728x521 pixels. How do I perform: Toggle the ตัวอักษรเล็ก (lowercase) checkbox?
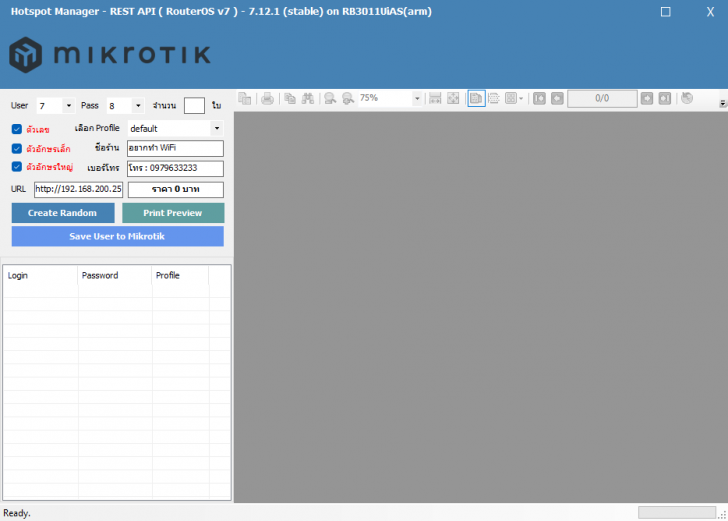pyautogui.click(x=17, y=149)
